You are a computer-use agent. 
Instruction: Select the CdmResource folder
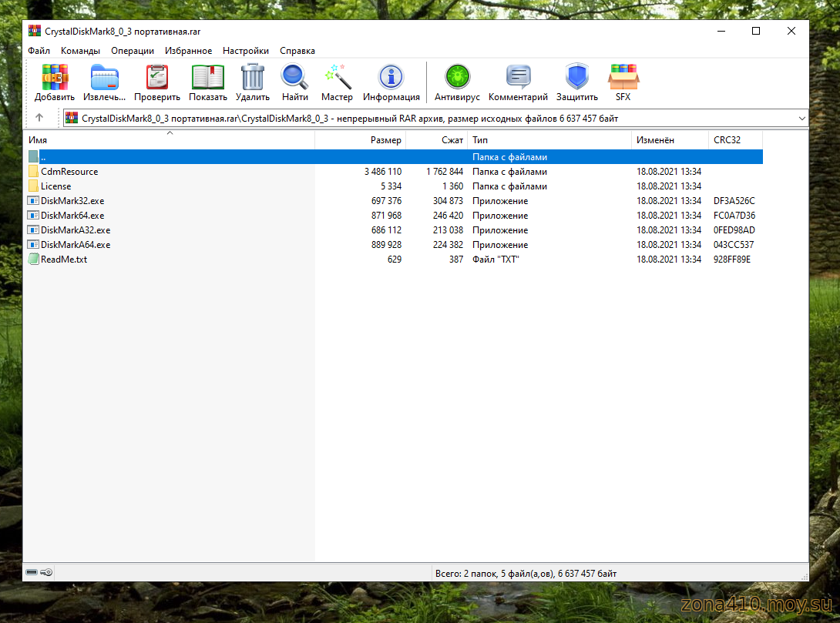(x=69, y=172)
